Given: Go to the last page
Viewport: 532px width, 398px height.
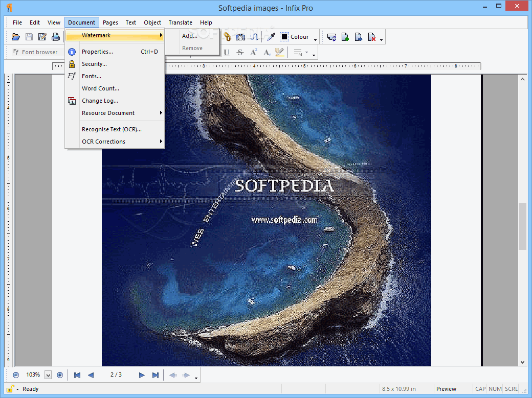Looking at the screenshot, I should coord(156,375).
